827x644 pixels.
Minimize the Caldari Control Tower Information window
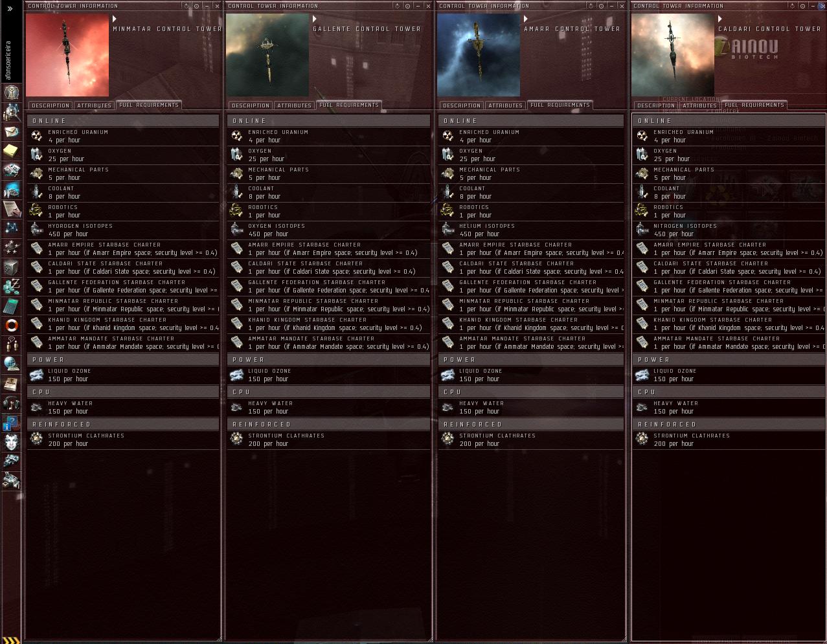pyautogui.click(x=813, y=6)
